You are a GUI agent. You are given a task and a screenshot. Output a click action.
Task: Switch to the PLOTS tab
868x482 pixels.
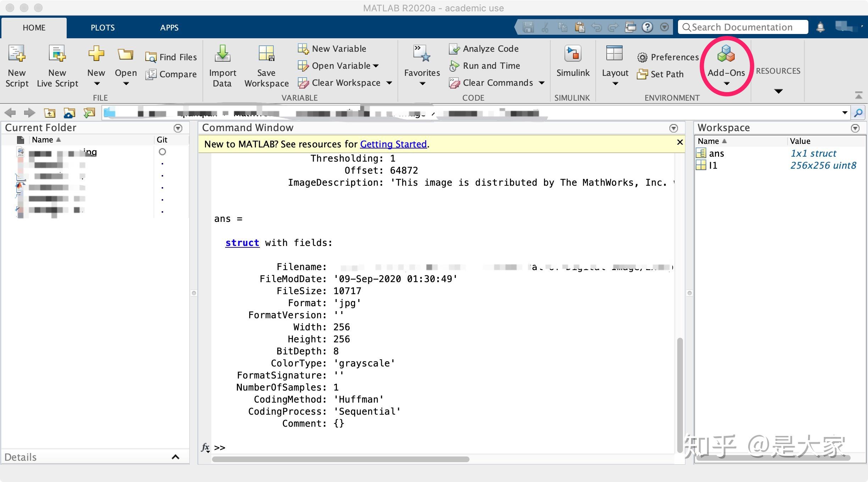tap(102, 28)
